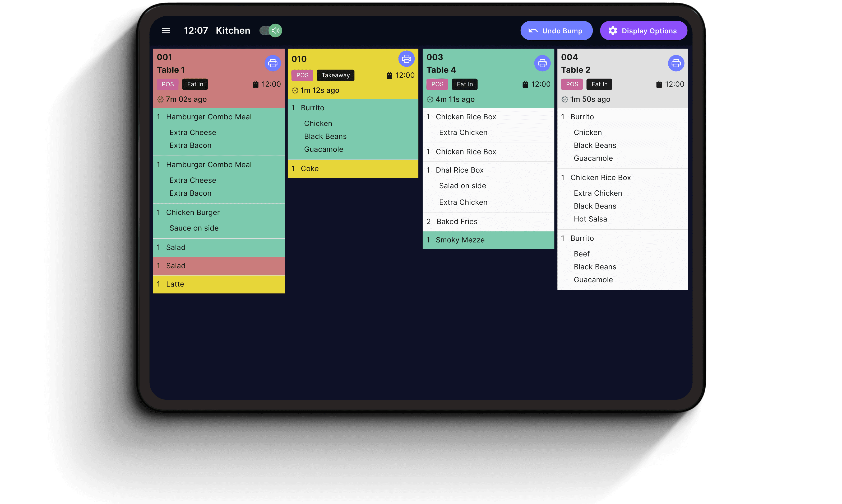Click the bag icon on order 004
842x504 pixels.
pyautogui.click(x=659, y=84)
